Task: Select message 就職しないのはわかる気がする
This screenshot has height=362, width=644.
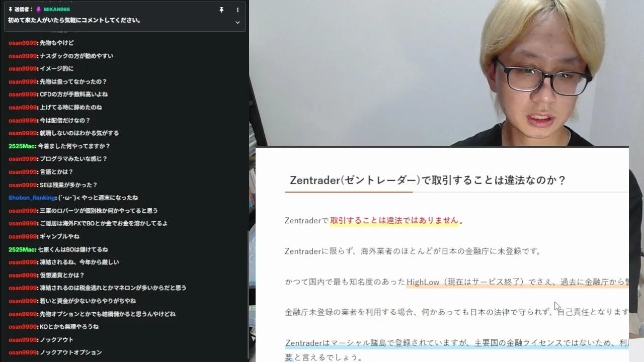Action: (79, 133)
